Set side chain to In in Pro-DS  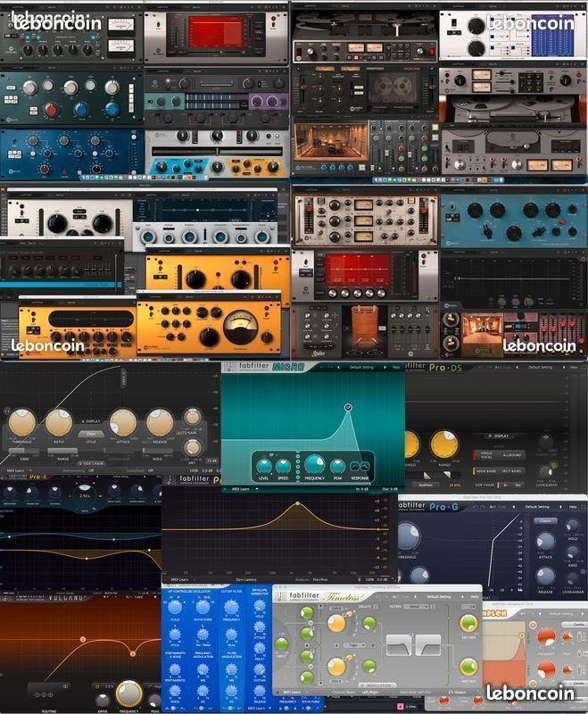[x=506, y=486]
